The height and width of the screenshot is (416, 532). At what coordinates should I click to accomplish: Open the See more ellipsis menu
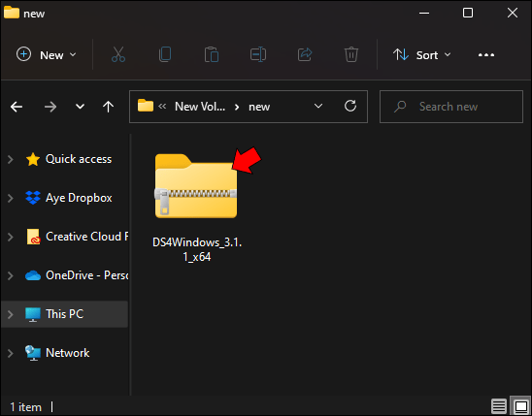[486, 55]
